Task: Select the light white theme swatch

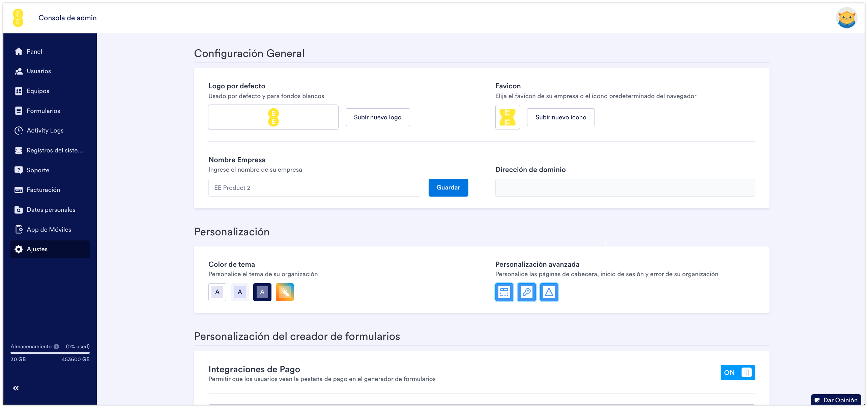Action: click(217, 292)
